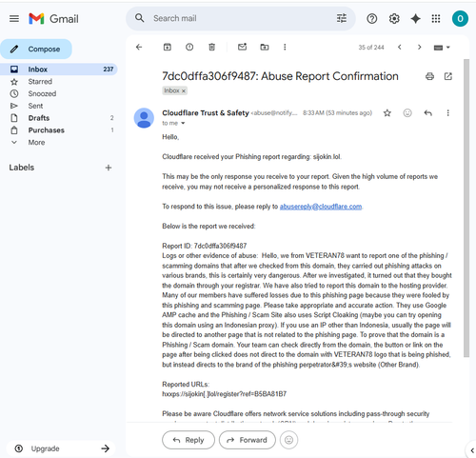Show details dropdown next to 'to me'
This screenshot has width=476, height=458.
pyautogui.click(x=183, y=123)
